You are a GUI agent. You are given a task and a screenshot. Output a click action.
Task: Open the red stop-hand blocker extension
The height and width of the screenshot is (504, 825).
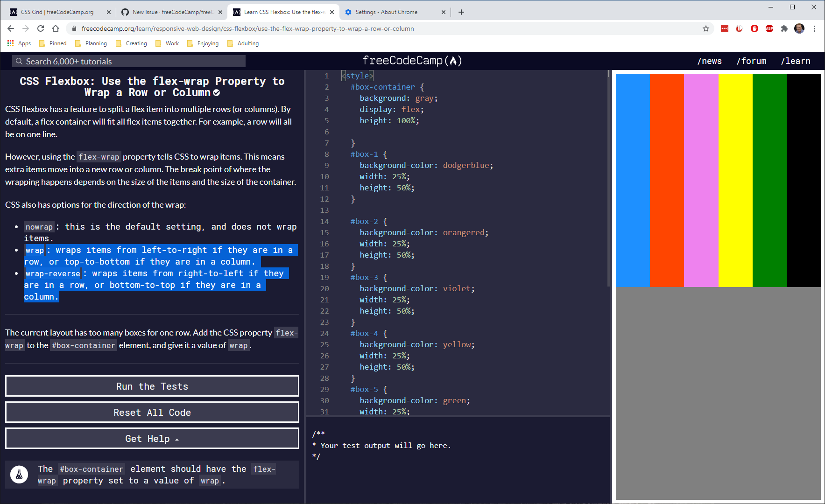point(754,28)
